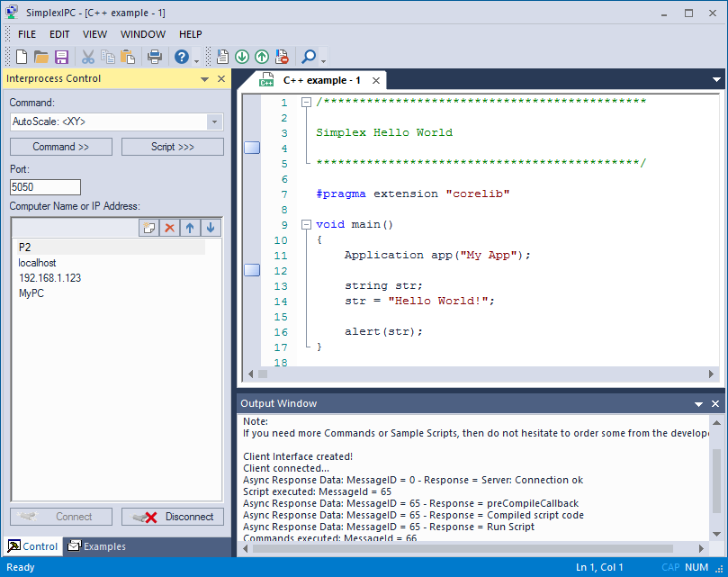Click the green up arrow toolbar icon
This screenshot has height=577, width=728.
pos(262,57)
